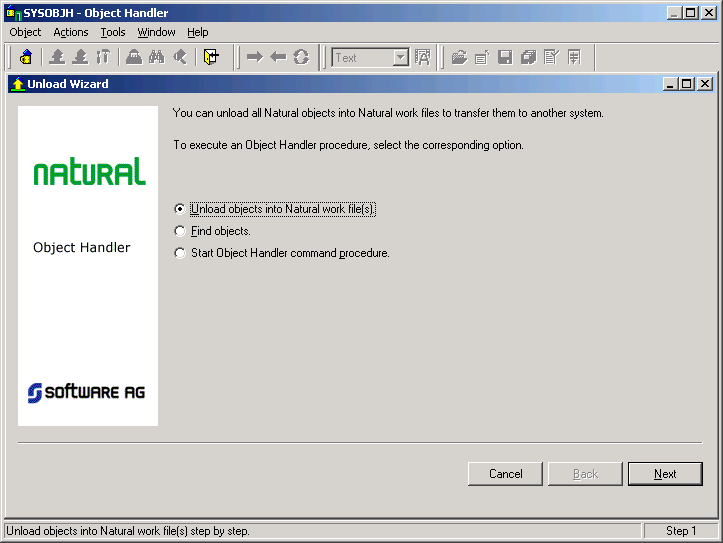Click the refresh circular arrows icon
This screenshot has width=723, height=543.
click(301, 58)
